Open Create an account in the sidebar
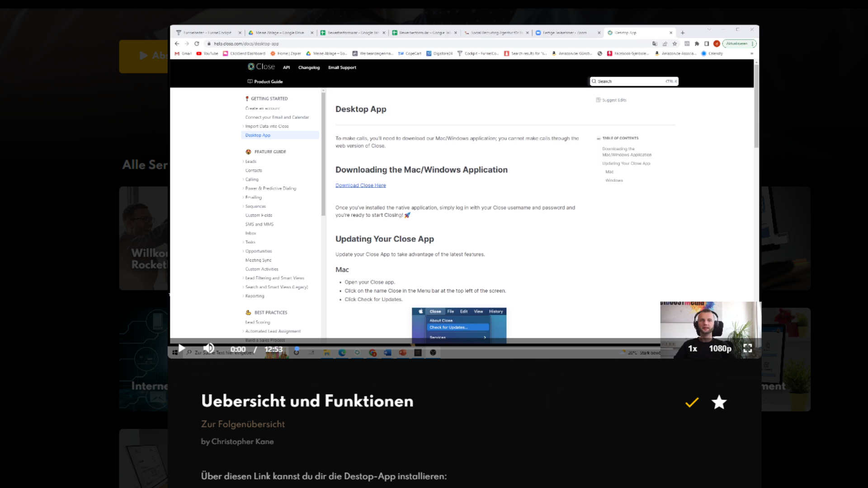868x488 pixels. point(262,108)
